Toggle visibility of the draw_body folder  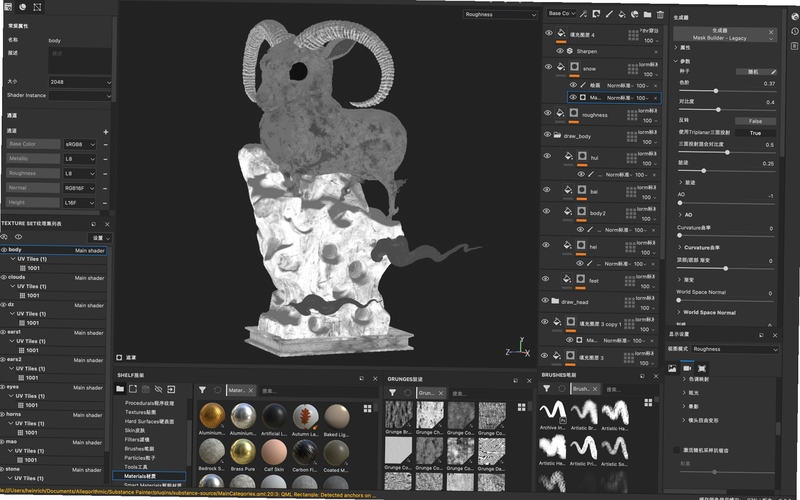(547, 135)
